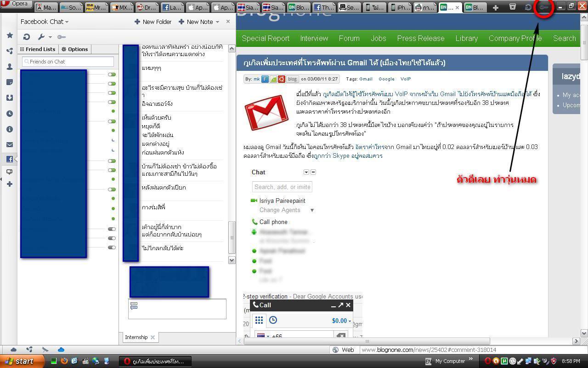Show call history clock in Call window
This screenshot has width=588, height=368.
coord(273,320)
